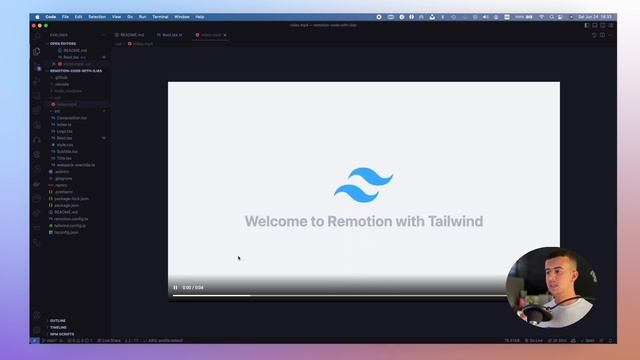Switch to the README.md editor tab
The image size is (640, 360).
tap(130, 35)
